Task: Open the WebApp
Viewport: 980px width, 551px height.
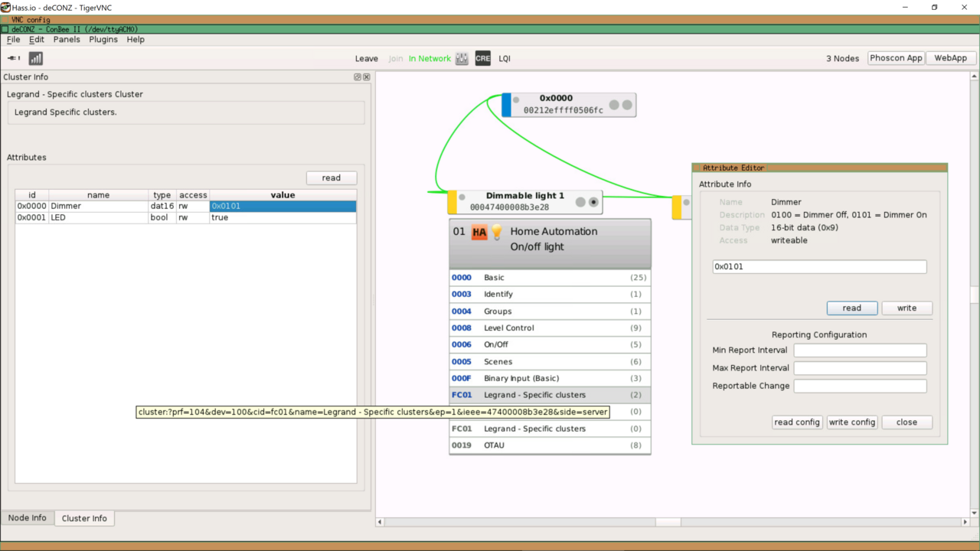Action: tap(950, 58)
